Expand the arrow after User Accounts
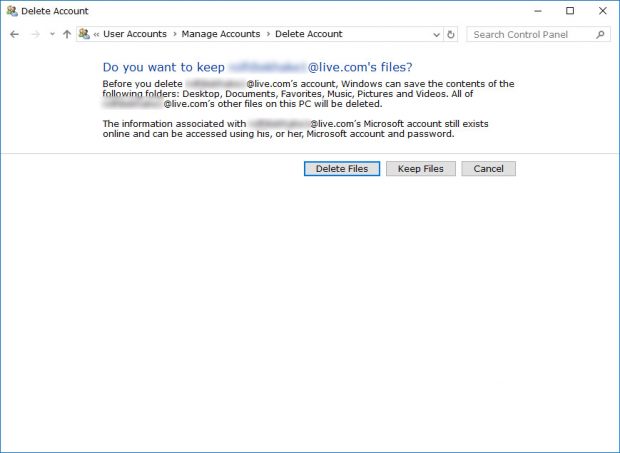The image size is (620, 453). [174, 34]
